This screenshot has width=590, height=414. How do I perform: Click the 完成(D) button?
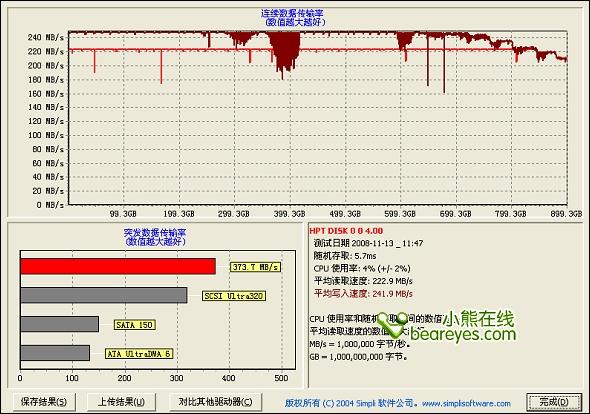tap(554, 402)
